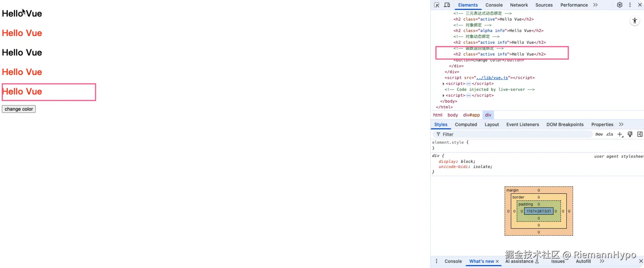The height and width of the screenshot is (268, 644).
Task: Open the DevTools three-dot customize menu
Action: click(630, 5)
